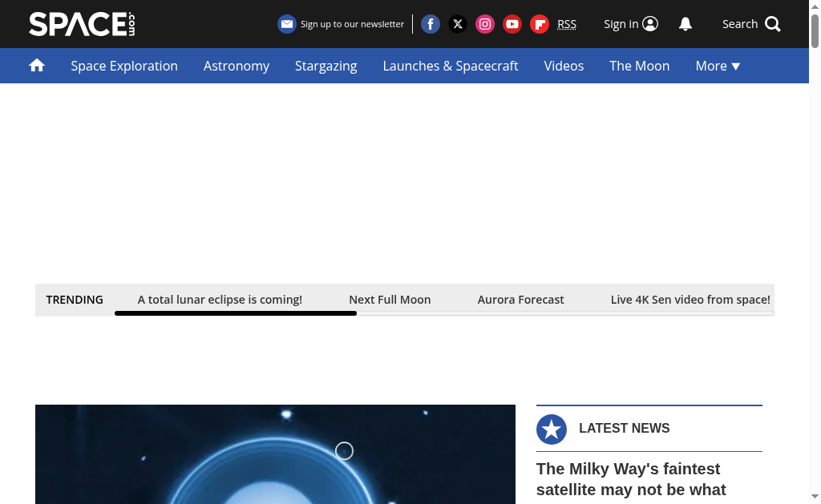Viewport: 821px width, 504px height.
Task: Open the Stargazing menu
Action: point(326,66)
